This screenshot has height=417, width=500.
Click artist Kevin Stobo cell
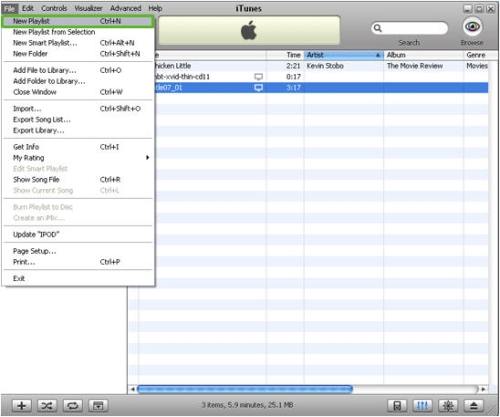pos(325,66)
